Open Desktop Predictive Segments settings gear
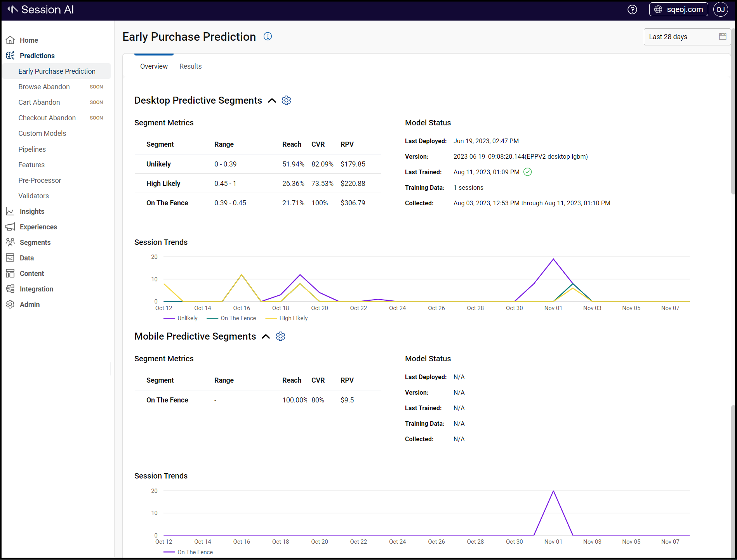 coord(286,100)
